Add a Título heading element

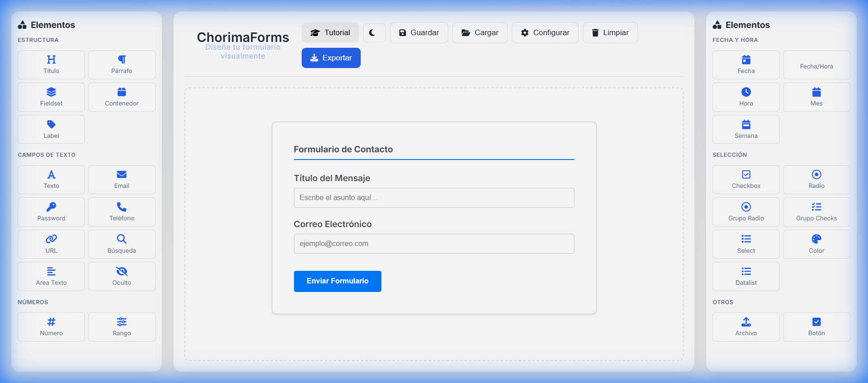[51, 65]
